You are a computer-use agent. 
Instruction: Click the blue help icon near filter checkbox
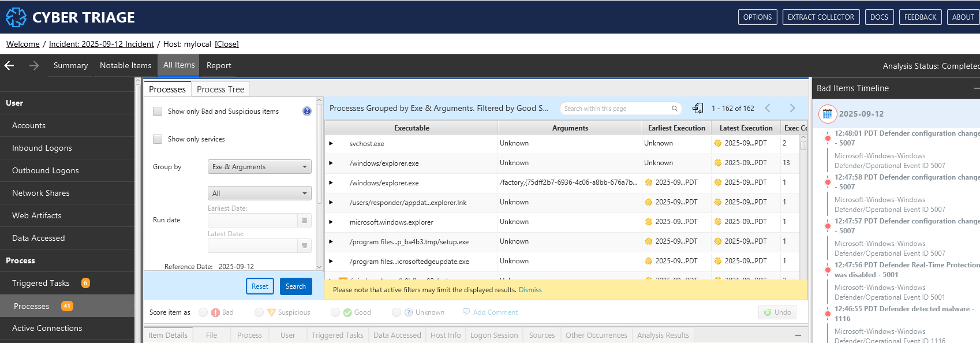tap(306, 111)
